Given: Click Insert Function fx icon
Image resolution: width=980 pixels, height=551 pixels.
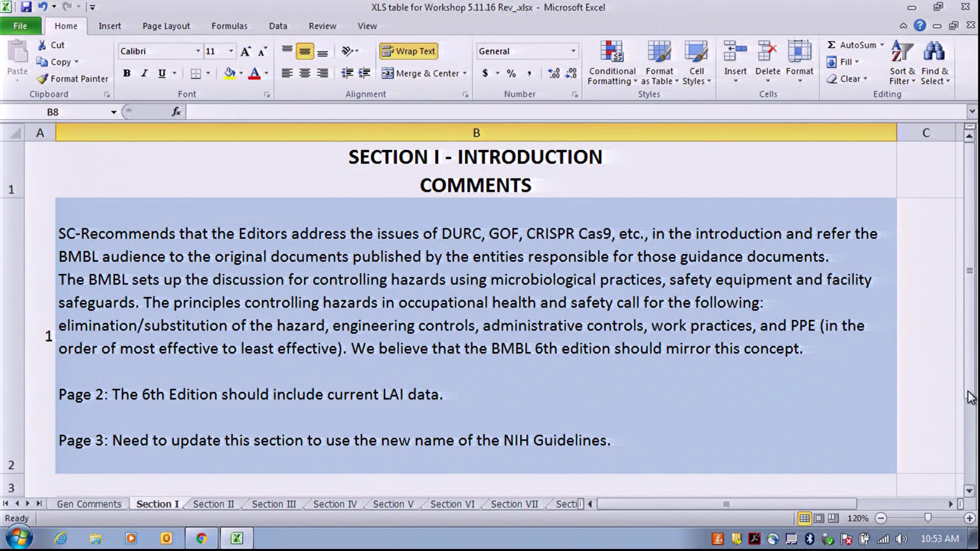Looking at the screenshot, I should 176,112.
